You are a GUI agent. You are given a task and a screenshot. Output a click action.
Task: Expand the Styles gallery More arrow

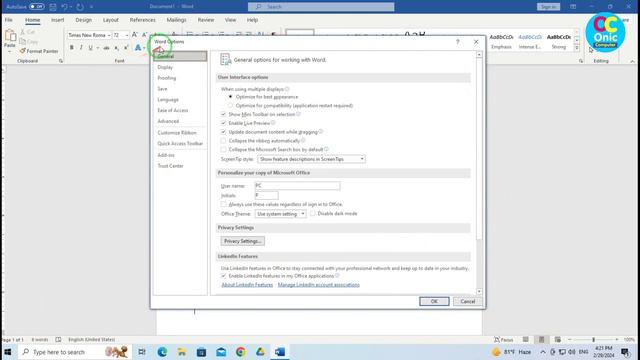[x=577, y=48]
